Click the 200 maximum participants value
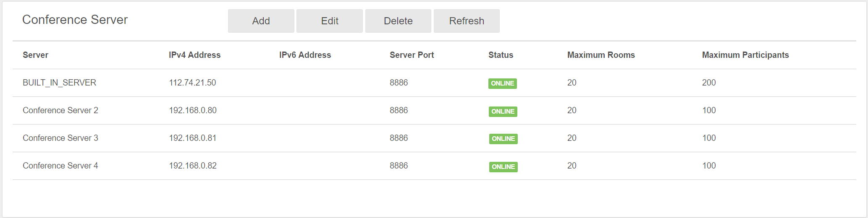The height and width of the screenshot is (218, 868). click(708, 83)
